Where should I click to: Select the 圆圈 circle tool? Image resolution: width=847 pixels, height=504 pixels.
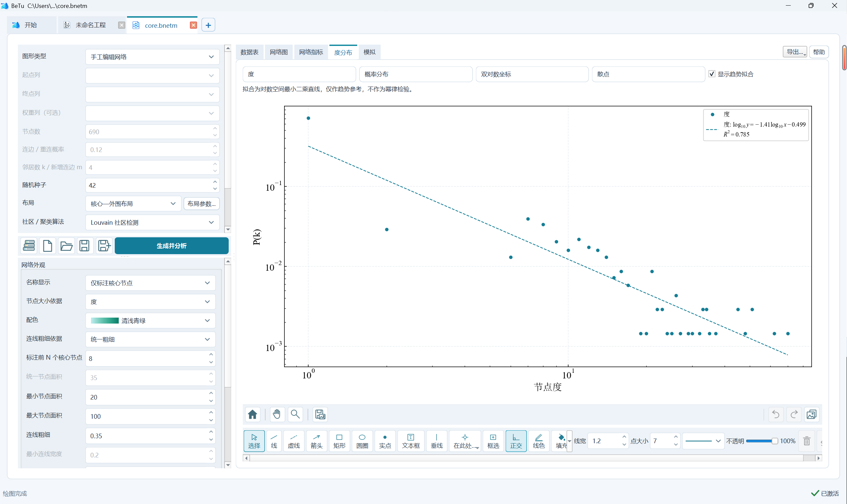tap(362, 441)
